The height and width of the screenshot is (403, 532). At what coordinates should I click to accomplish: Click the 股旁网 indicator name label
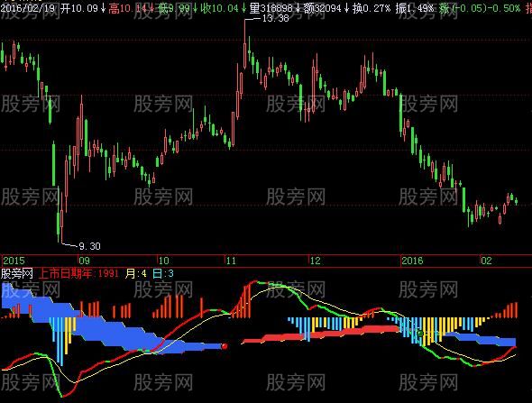pos(17,273)
